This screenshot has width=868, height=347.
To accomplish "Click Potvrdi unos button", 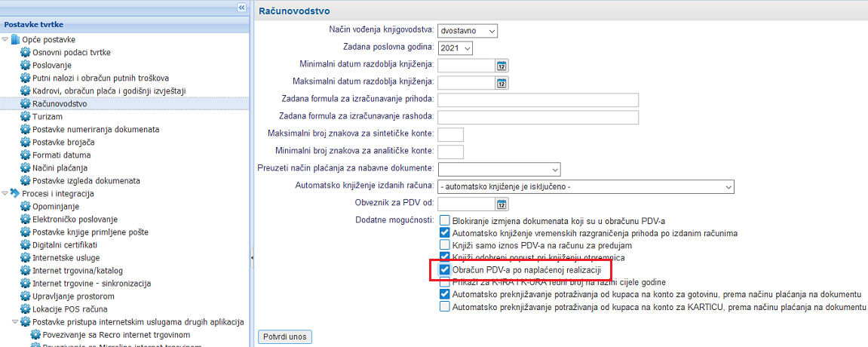I will click(x=285, y=336).
